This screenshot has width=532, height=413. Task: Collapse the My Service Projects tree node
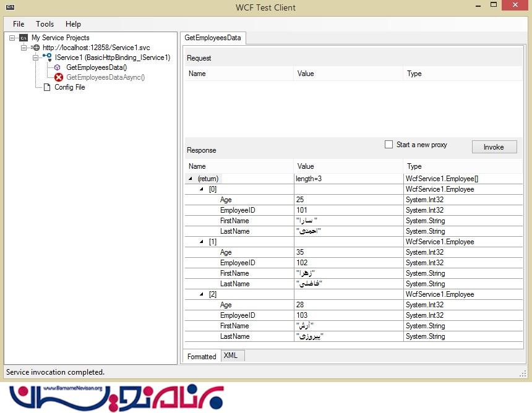pos(13,38)
